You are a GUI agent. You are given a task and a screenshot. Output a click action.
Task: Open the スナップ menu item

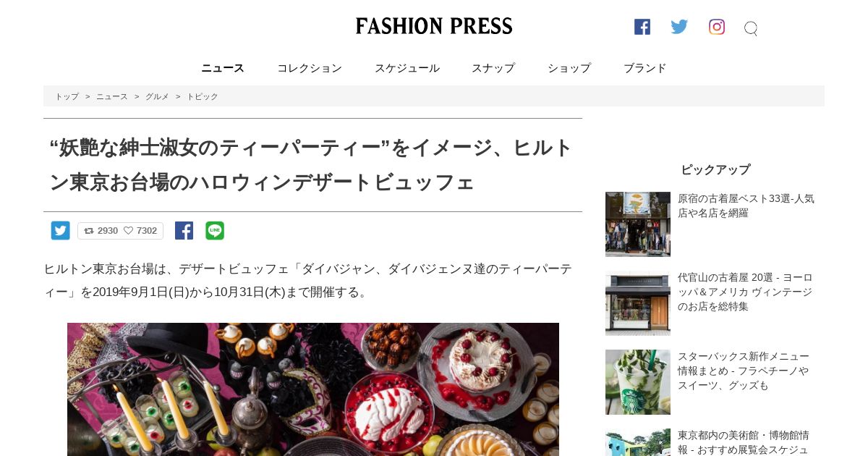493,68
